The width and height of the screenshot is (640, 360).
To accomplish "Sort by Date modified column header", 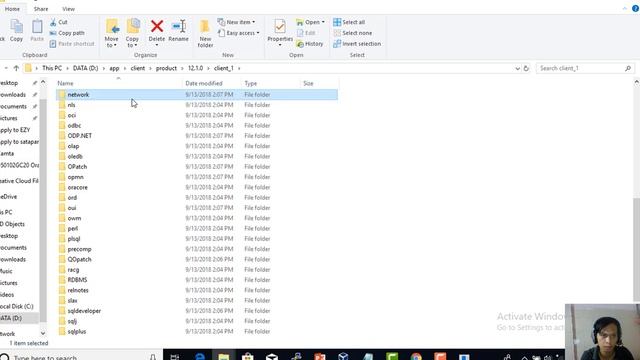I will (x=204, y=83).
